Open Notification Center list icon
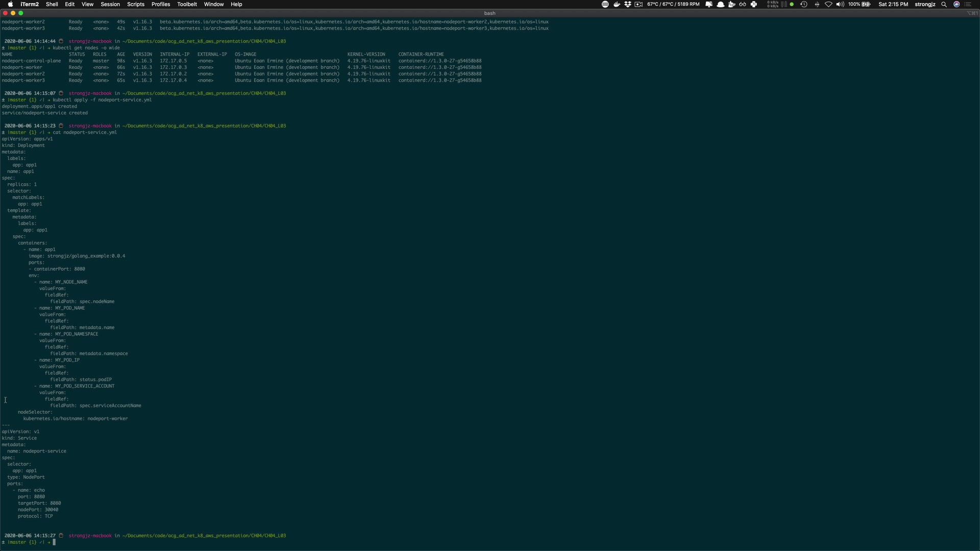The height and width of the screenshot is (551, 980). click(968, 4)
